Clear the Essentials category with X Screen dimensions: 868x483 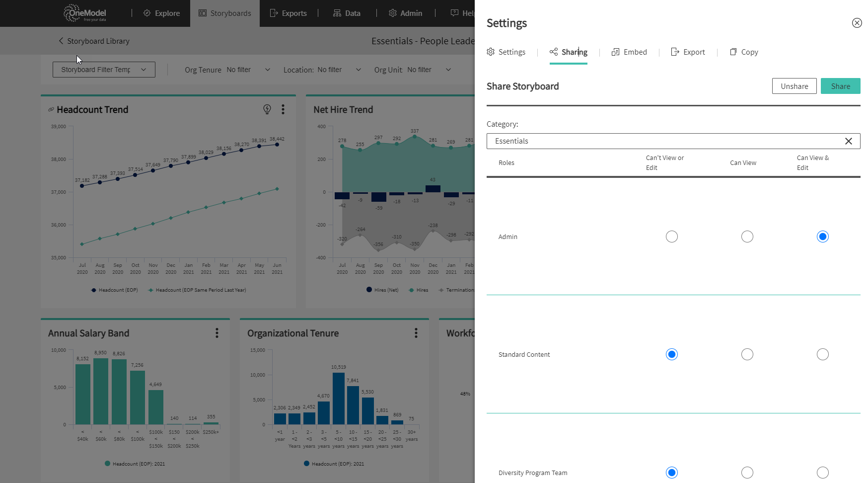pyautogui.click(x=849, y=141)
